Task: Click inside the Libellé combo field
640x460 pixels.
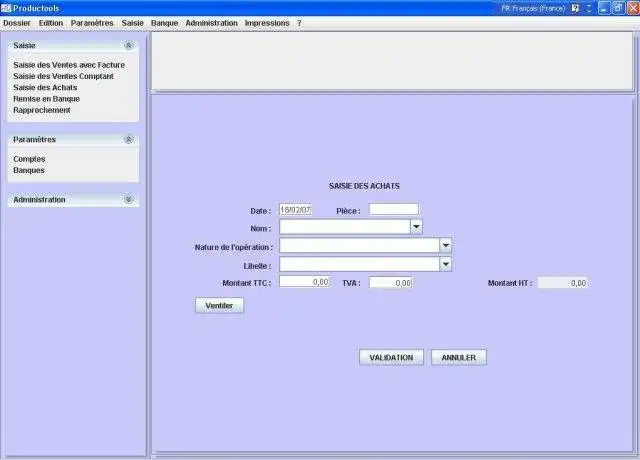Action: pyautogui.click(x=359, y=264)
